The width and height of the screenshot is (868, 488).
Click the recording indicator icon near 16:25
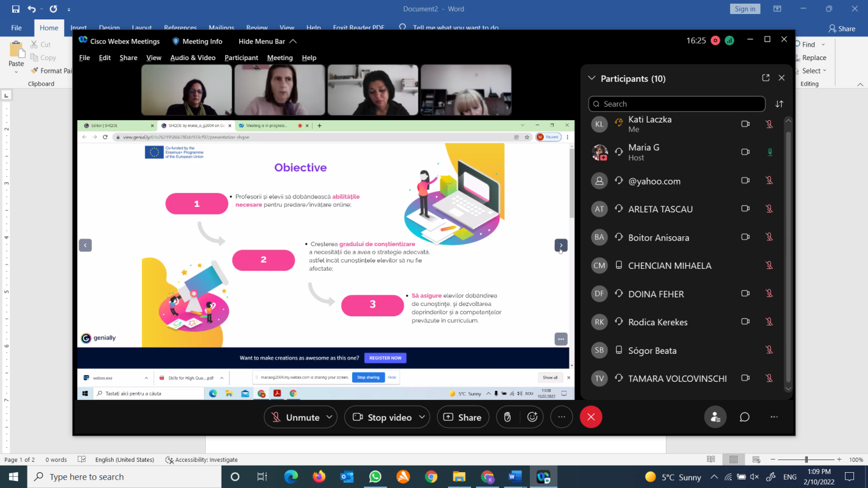tap(715, 41)
